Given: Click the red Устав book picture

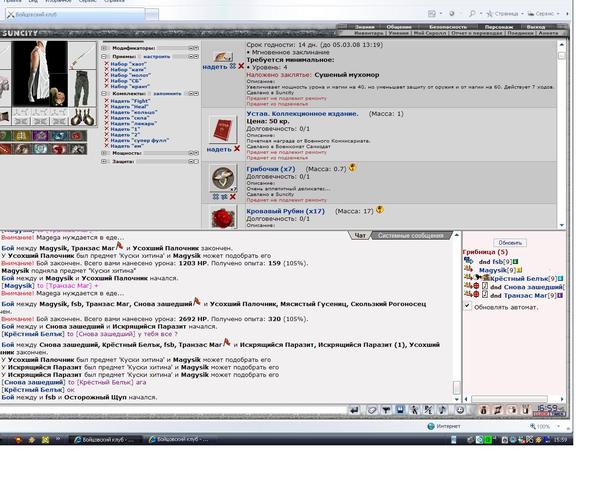Looking at the screenshot, I should point(223,130).
